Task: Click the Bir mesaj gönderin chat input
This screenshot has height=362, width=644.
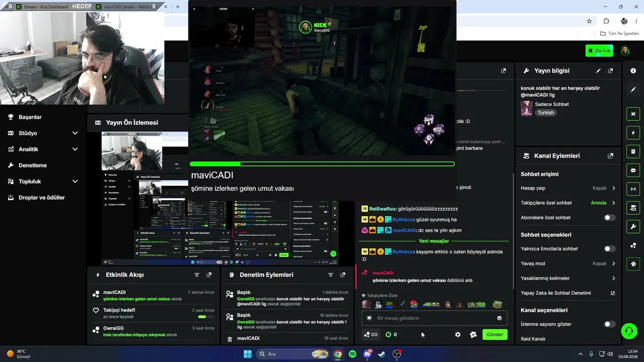Action: pyautogui.click(x=434, y=318)
